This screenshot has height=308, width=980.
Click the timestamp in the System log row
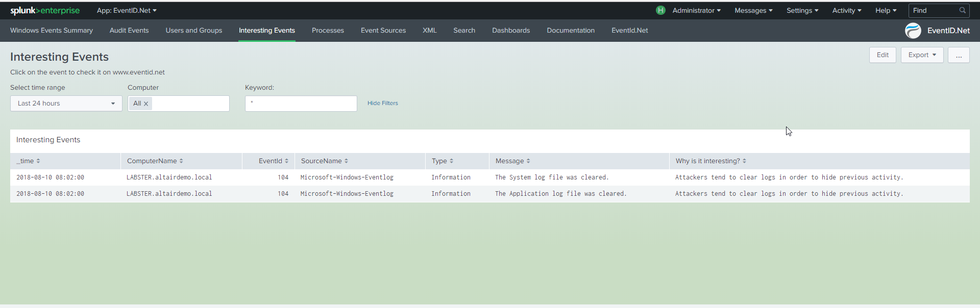click(50, 177)
